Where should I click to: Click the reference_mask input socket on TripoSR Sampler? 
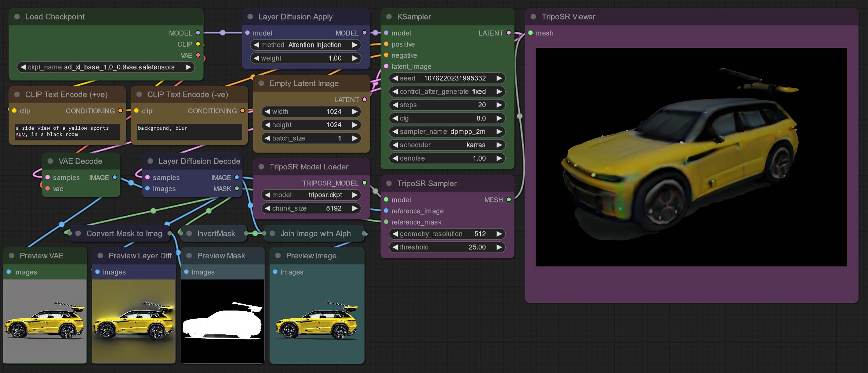pos(386,222)
